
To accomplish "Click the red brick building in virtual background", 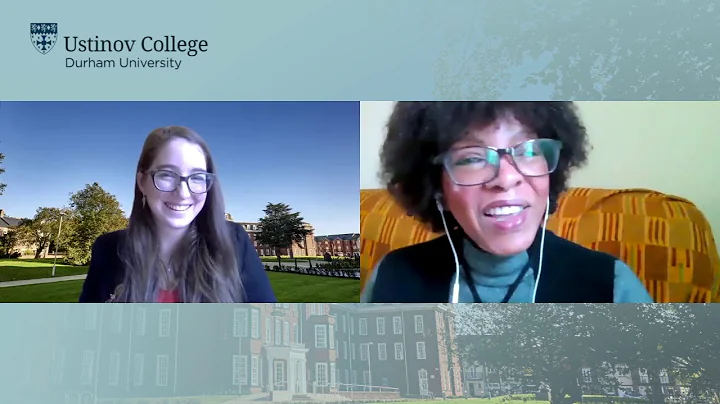I will (x=338, y=245).
